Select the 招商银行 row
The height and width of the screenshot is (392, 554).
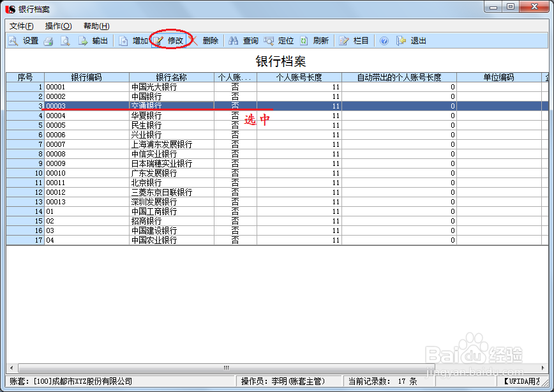[x=278, y=220]
